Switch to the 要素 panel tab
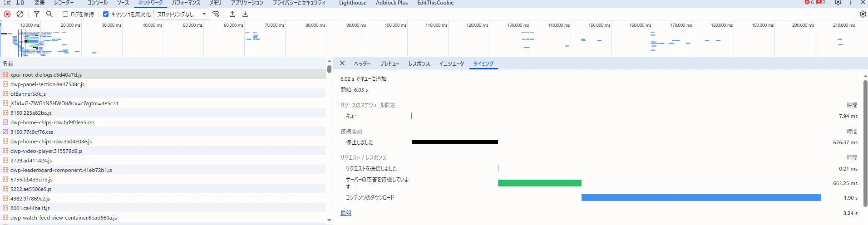The image size is (868, 225). [39, 3]
